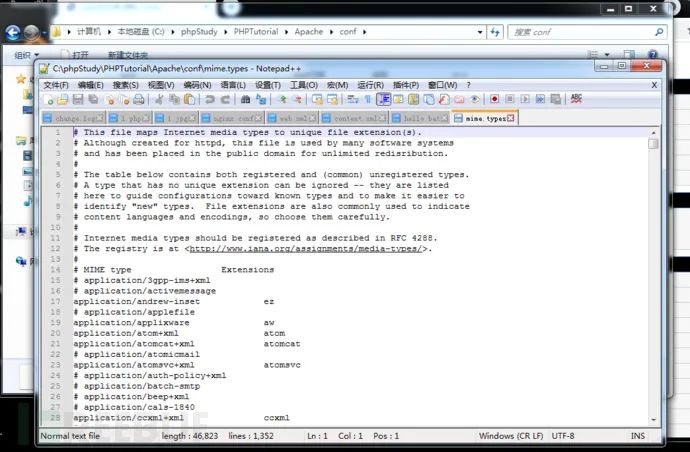Zoom in using the toolbar icon

[x=283, y=99]
